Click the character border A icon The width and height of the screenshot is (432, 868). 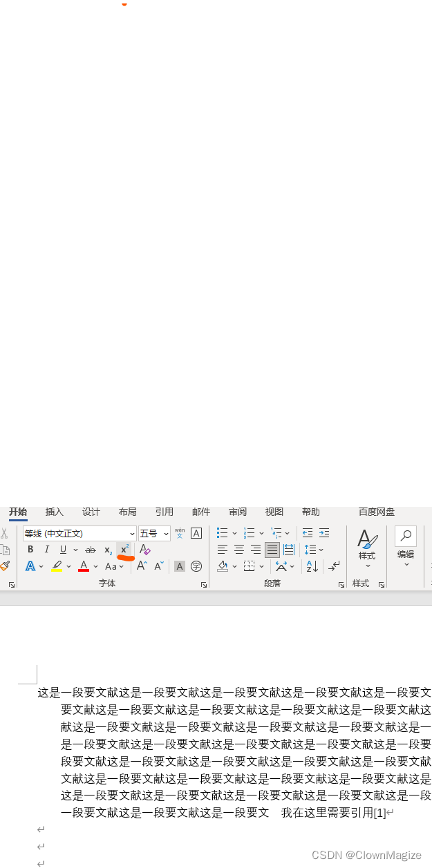(196, 533)
